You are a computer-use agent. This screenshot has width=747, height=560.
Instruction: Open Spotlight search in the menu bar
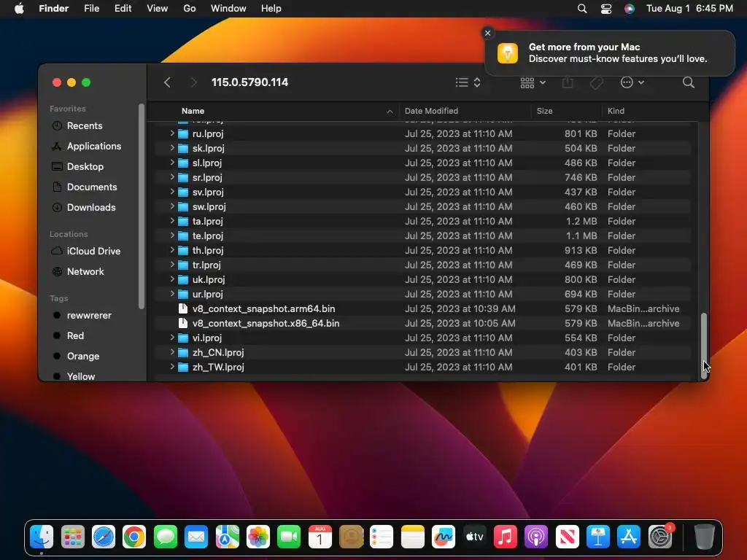tap(582, 9)
